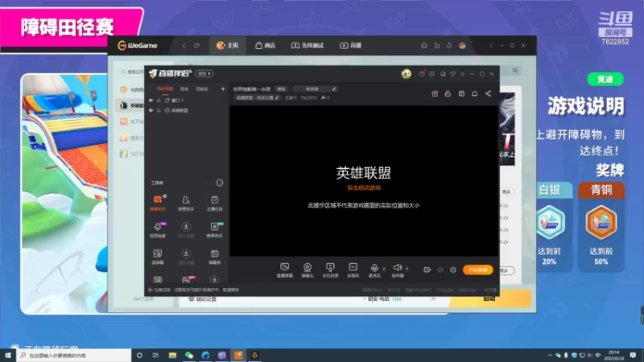Viewport: 644px width, 362px height.
Task: Click the unlock icon in stream header
Action: (448, 93)
